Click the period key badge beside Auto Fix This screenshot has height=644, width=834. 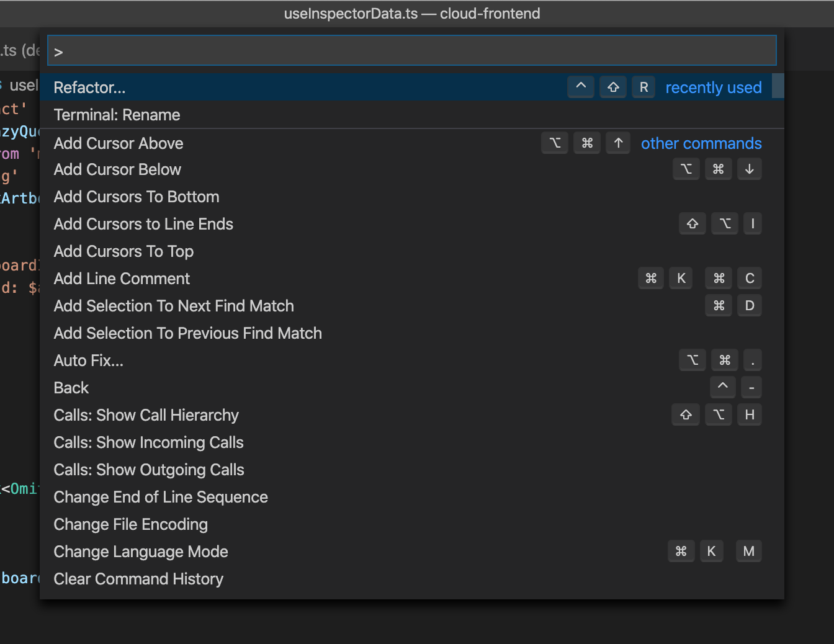coord(752,360)
